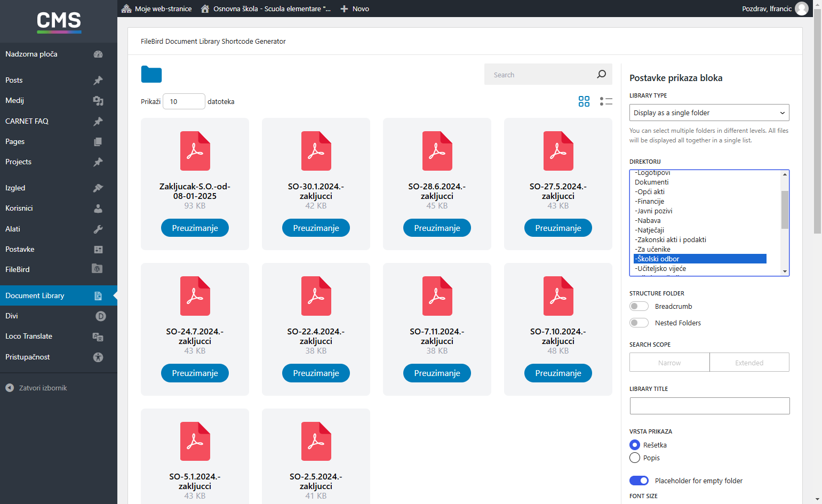
Task: Open the FileBird menu item
Action: coord(59,269)
